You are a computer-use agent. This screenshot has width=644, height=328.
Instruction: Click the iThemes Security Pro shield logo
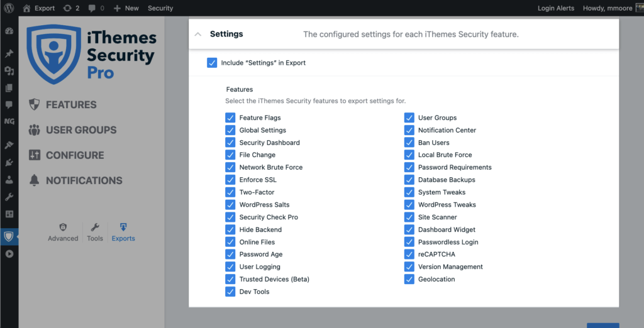pos(54,54)
